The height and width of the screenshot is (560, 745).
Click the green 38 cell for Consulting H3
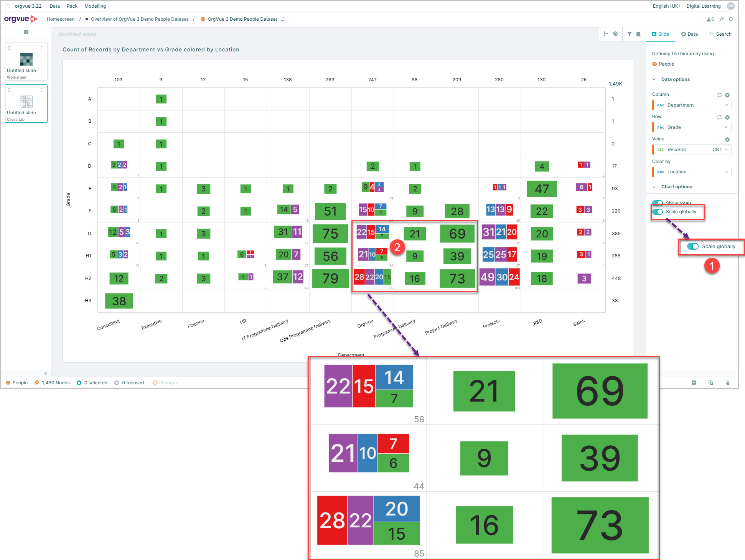(119, 301)
